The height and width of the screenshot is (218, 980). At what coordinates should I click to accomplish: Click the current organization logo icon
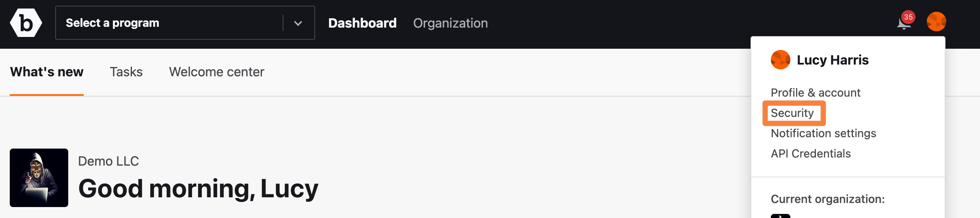(780, 216)
